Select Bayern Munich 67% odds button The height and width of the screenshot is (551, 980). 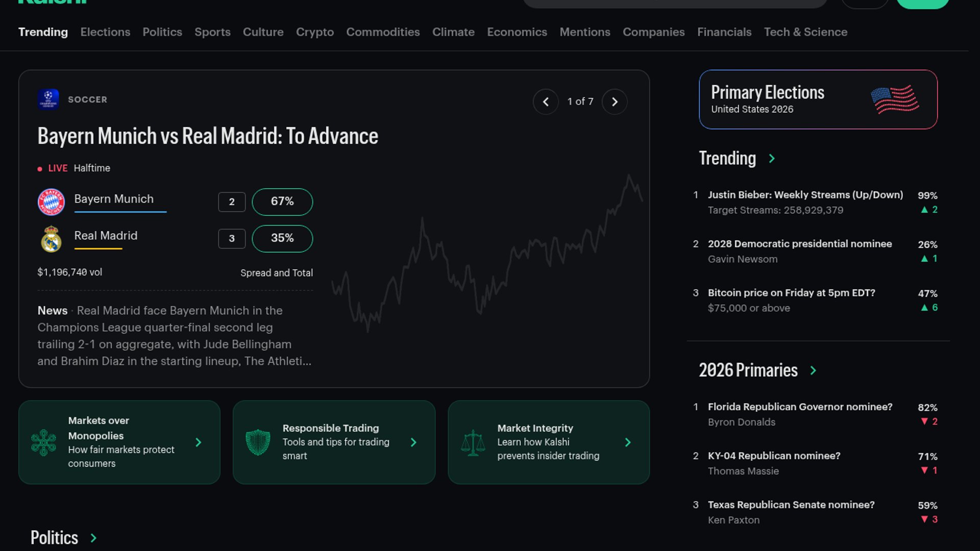(x=282, y=202)
